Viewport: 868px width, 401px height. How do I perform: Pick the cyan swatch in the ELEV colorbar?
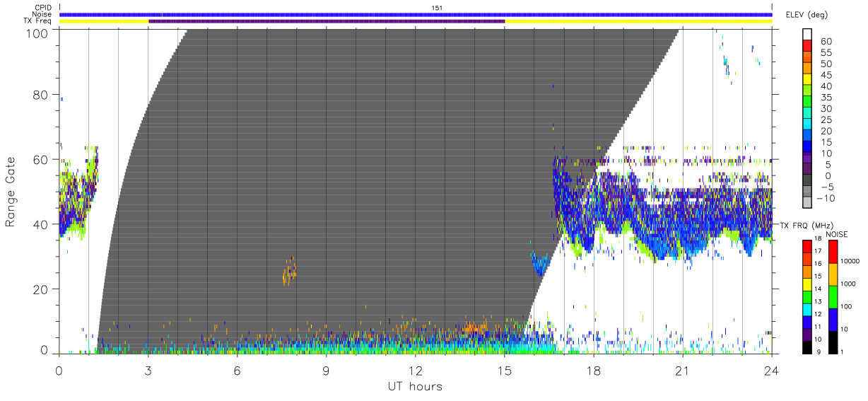click(x=807, y=123)
